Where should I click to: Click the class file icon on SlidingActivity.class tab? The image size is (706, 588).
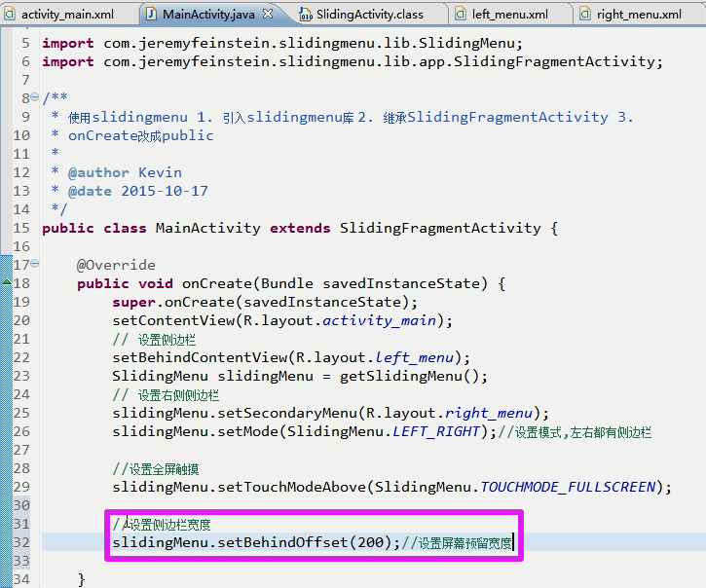306,15
